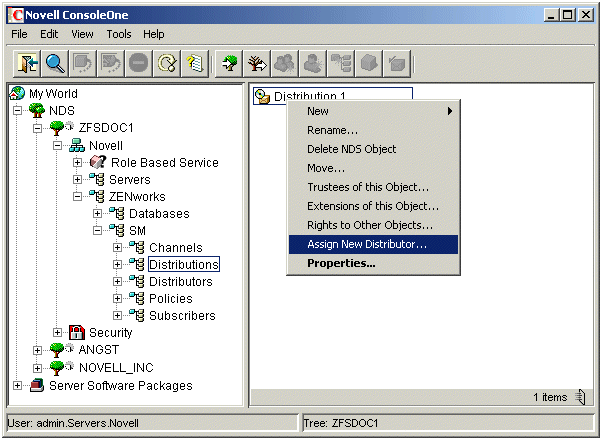Click the green tree with arrow toolbar icon

[229, 63]
